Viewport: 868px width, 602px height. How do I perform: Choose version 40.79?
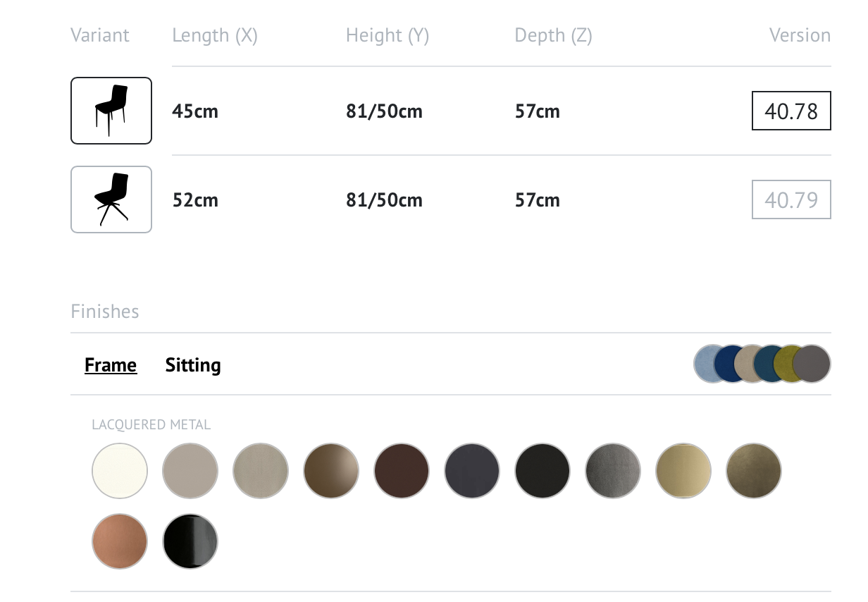tap(791, 199)
